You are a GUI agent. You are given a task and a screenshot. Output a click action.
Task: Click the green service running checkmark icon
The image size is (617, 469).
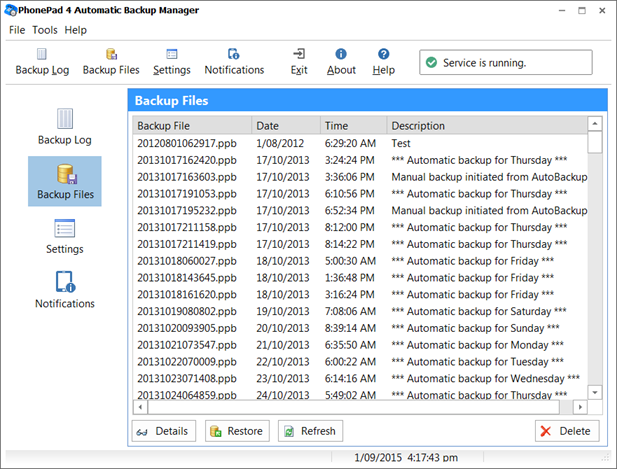point(431,63)
